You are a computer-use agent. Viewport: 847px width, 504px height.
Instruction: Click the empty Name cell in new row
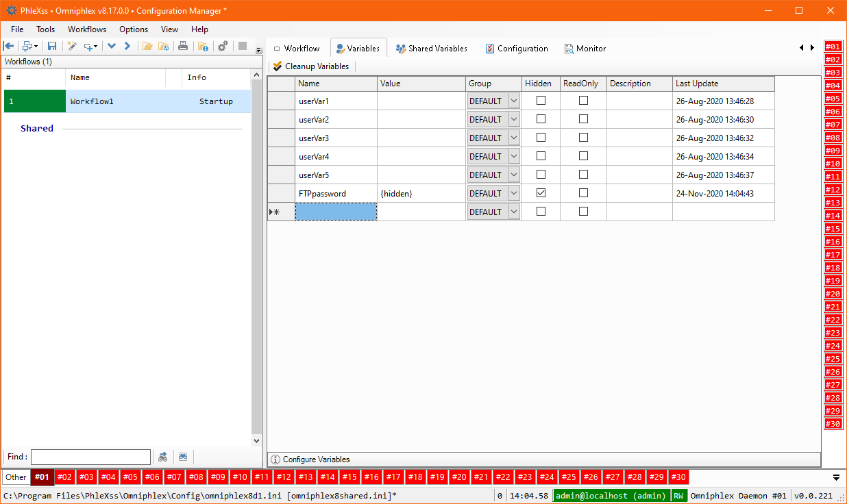pyautogui.click(x=336, y=212)
